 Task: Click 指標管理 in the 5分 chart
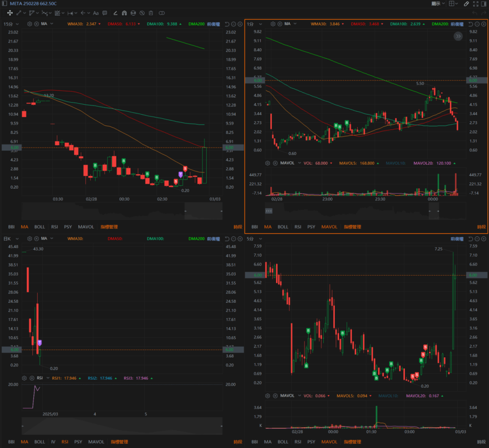pos(352,442)
